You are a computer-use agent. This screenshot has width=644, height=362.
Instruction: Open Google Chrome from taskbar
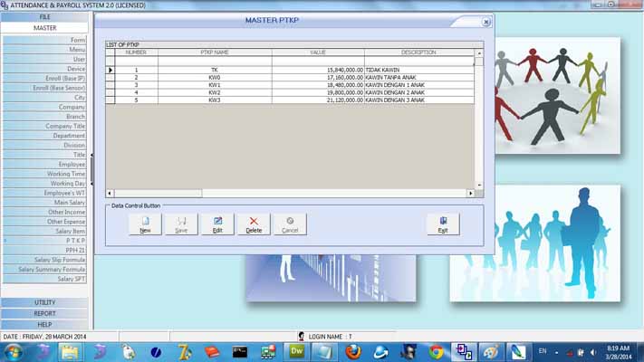click(x=437, y=352)
